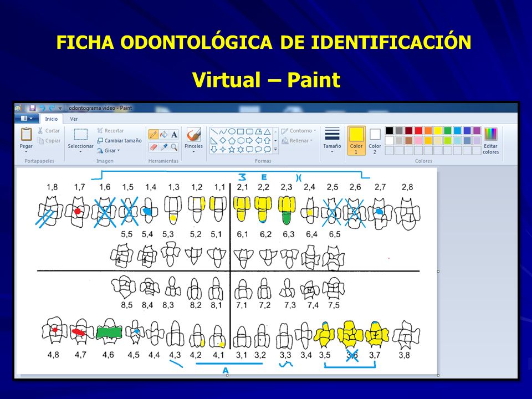Click the rectangular Seleccionar selection icon

point(81,134)
